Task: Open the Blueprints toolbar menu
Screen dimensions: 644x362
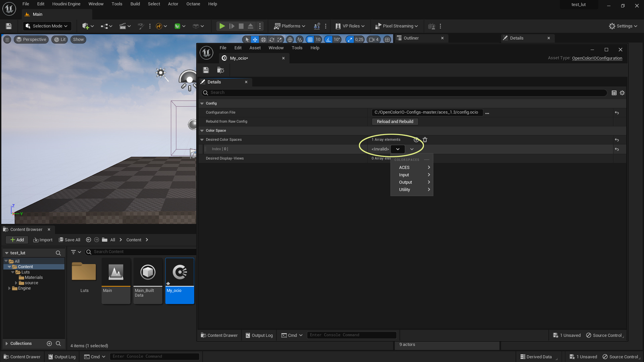Action: click(x=106, y=26)
